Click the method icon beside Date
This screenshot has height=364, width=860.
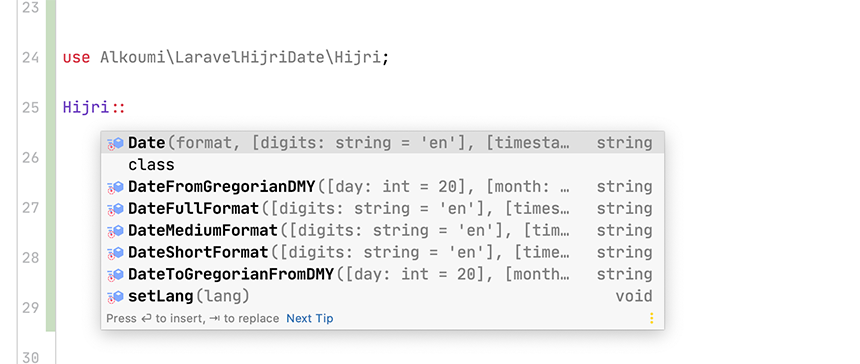[x=115, y=144]
